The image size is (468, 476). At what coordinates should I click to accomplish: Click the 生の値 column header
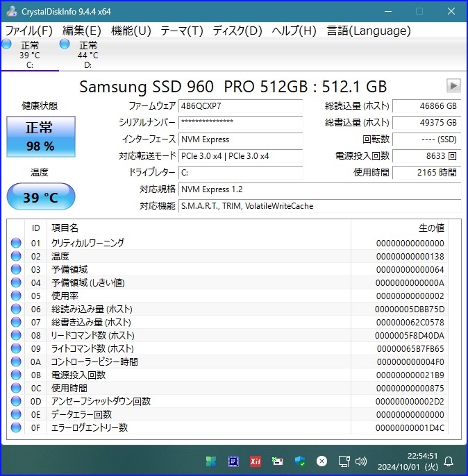coord(399,228)
